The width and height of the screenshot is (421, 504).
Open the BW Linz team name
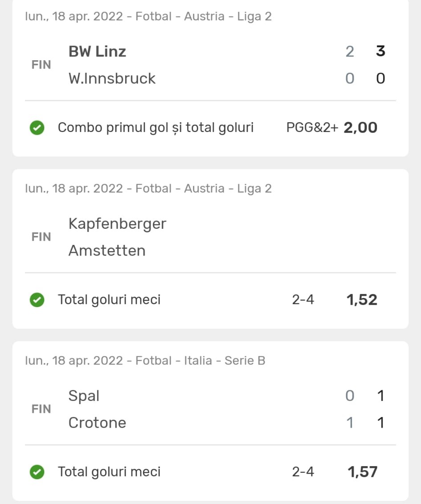[97, 51]
